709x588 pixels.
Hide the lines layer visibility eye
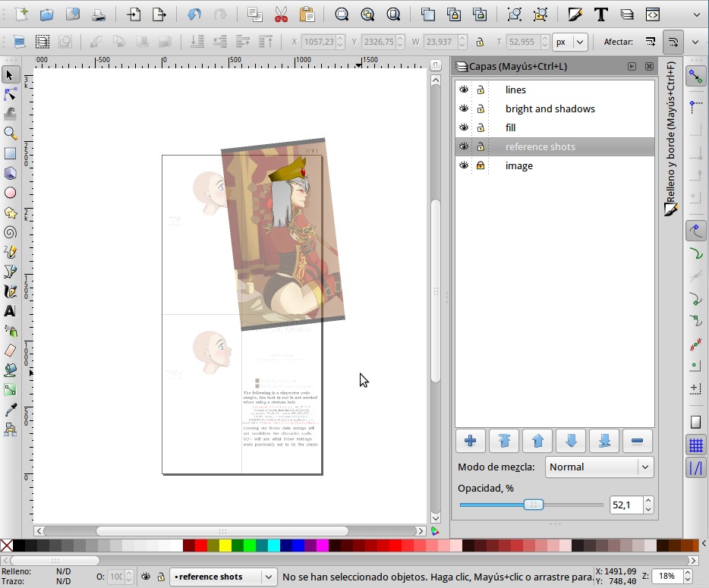coord(464,90)
